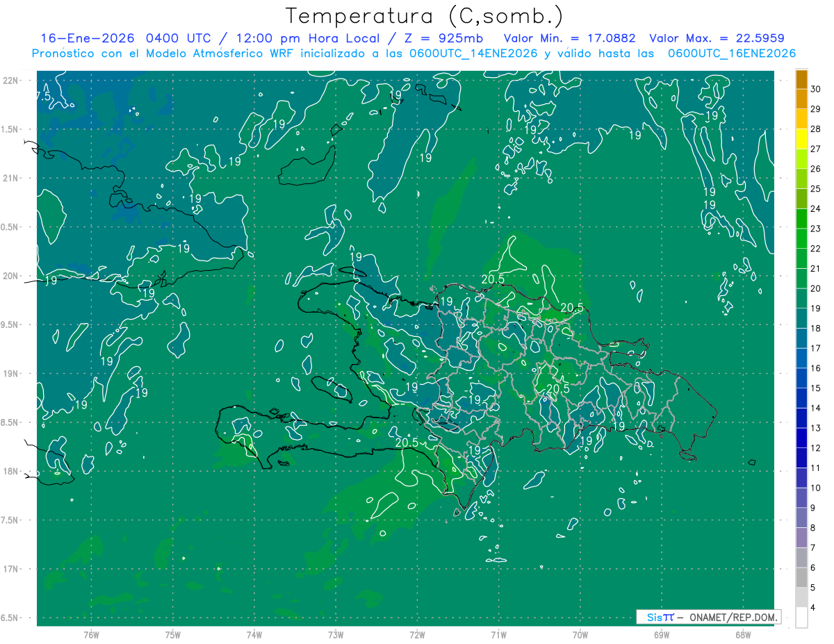Image resolution: width=834 pixels, height=644 pixels.
Task: Click the colorbar label "4"
Action: [x=813, y=607]
